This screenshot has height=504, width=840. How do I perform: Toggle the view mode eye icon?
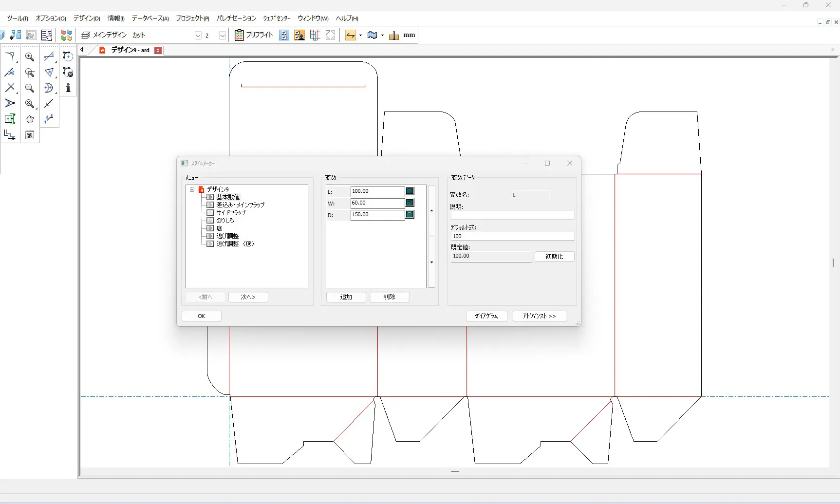(x=30, y=135)
